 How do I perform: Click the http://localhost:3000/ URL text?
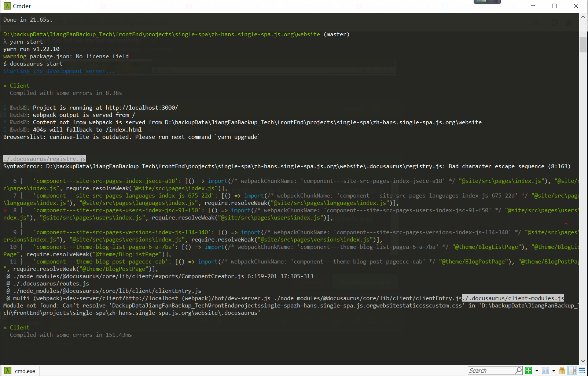[142, 107]
